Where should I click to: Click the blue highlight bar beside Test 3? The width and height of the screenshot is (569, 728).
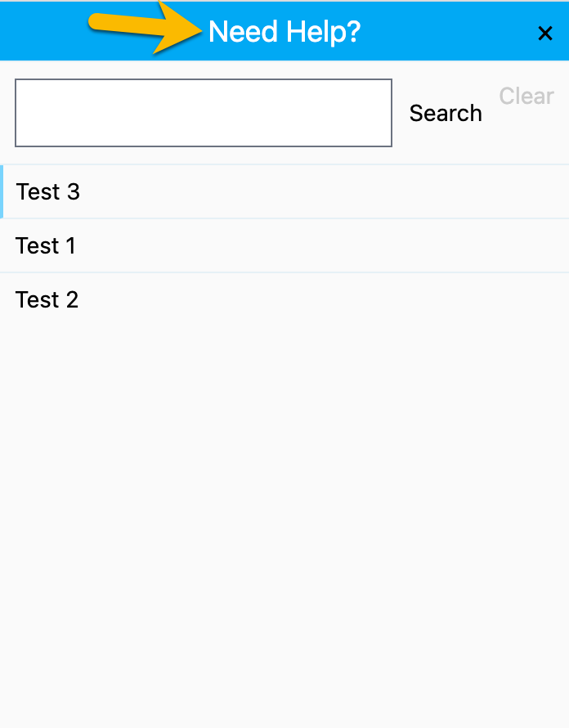pos(2,192)
